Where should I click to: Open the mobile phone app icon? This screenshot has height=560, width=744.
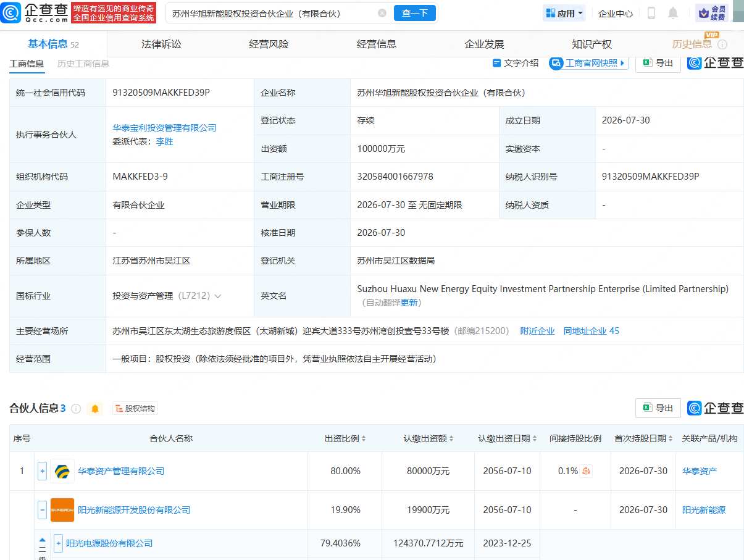[651, 13]
